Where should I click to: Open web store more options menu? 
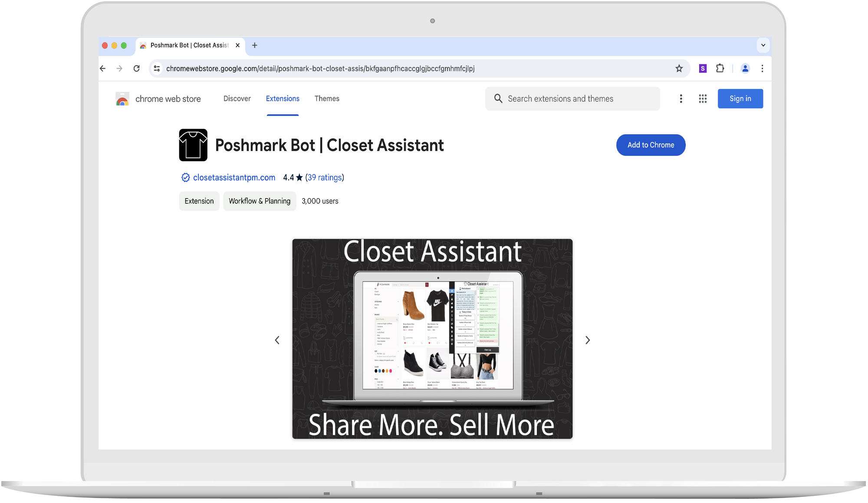click(x=681, y=99)
